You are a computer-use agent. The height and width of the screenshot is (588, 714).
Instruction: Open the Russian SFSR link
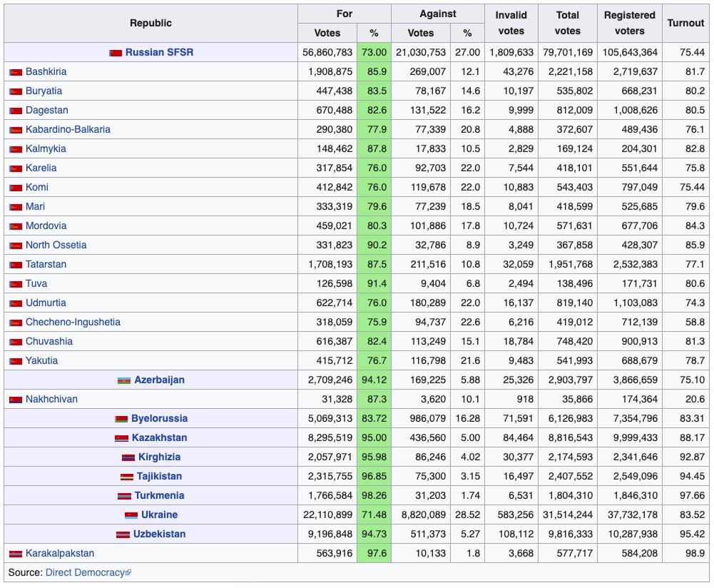click(x=159, y=52)
